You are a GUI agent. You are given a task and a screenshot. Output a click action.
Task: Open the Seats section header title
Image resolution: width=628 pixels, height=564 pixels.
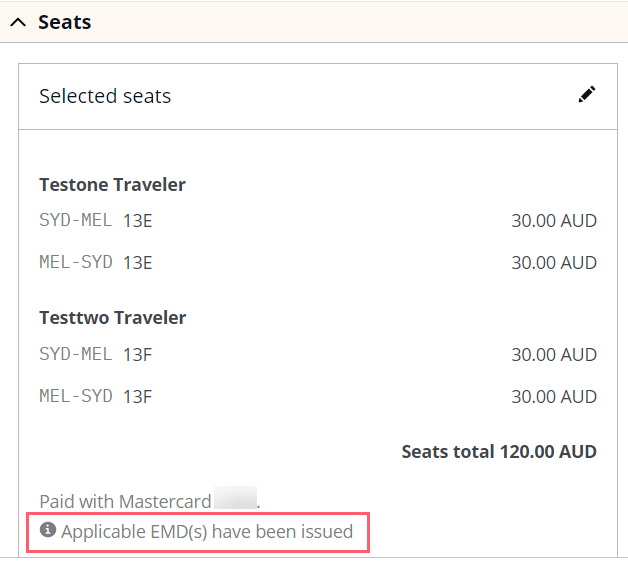(x=64, y=22)
